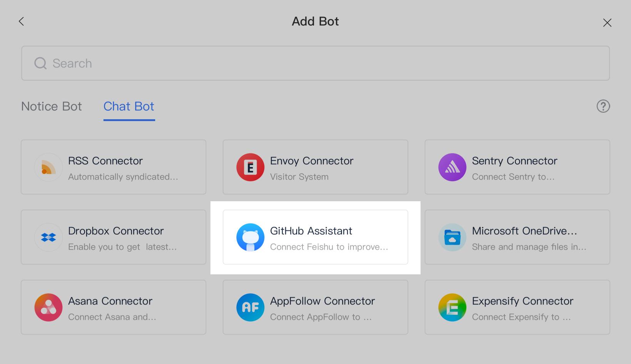Click 'Share and manage files in...' text
631x364 pixels.
529,247
